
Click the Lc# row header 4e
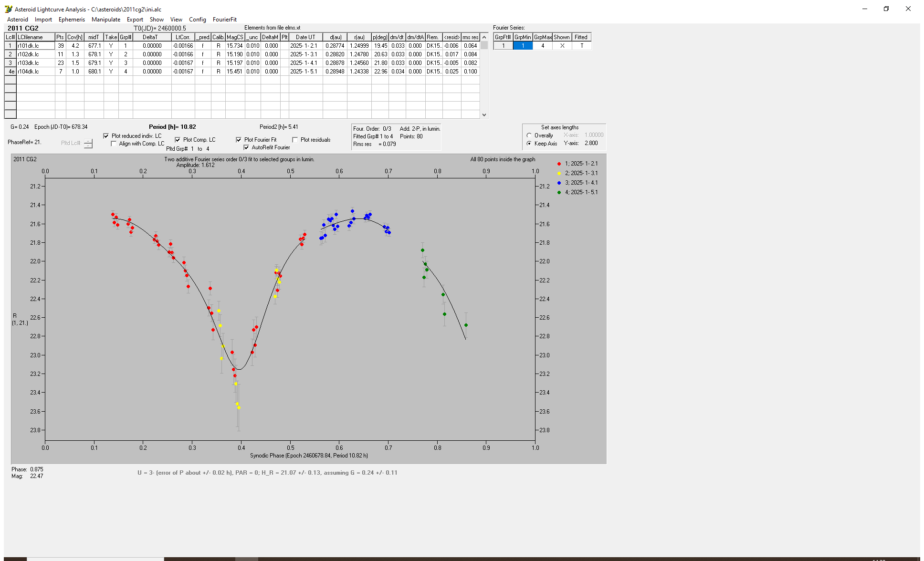tap(10, 72)
